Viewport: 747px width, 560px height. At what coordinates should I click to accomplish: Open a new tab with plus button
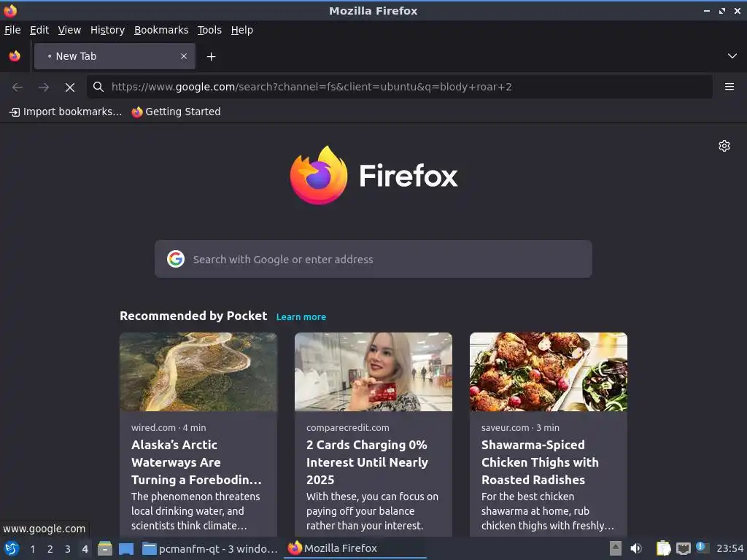(211, 57)
